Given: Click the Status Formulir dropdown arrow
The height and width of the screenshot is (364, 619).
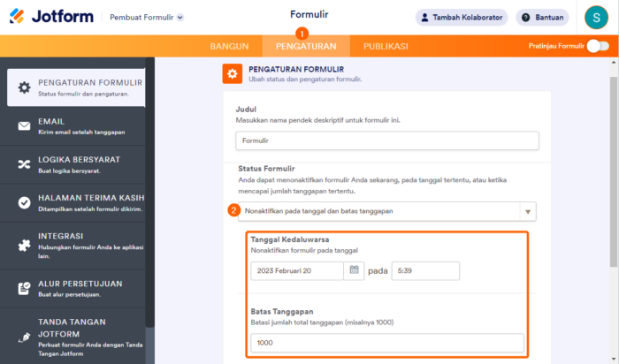Looking at the screenshot, I should 528,212.
